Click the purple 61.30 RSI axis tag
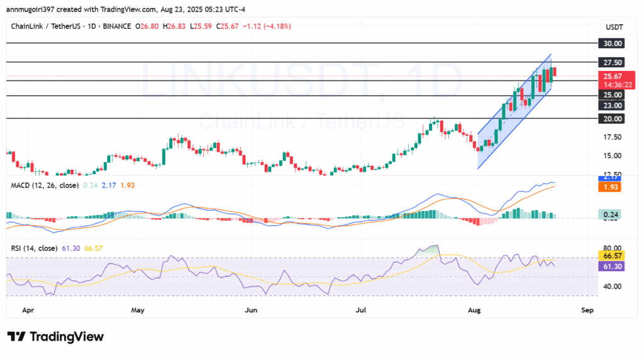 click(x=612, y=267)
